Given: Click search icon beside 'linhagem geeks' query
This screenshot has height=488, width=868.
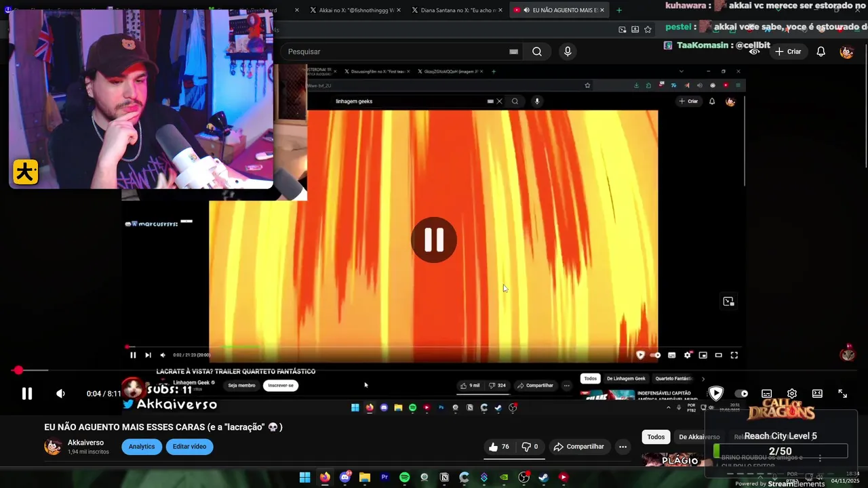Looking at the screenshot, I should click(515, 101).
